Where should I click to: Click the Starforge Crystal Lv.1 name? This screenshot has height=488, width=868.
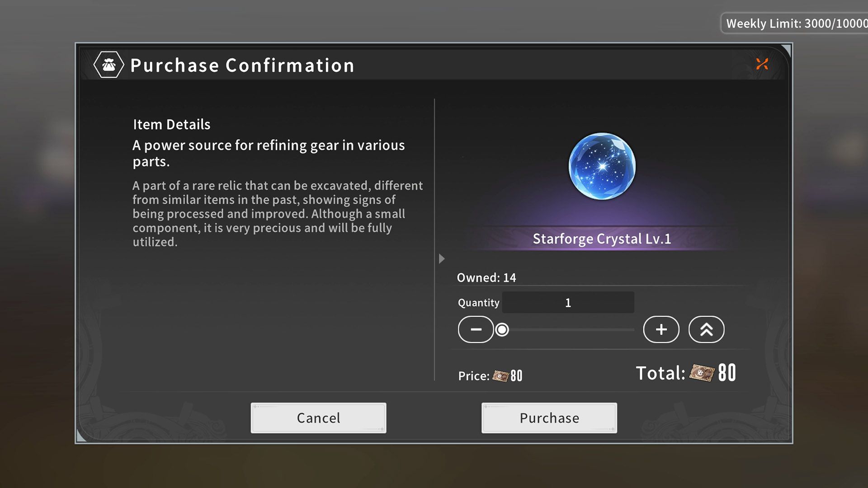(602, 239)
